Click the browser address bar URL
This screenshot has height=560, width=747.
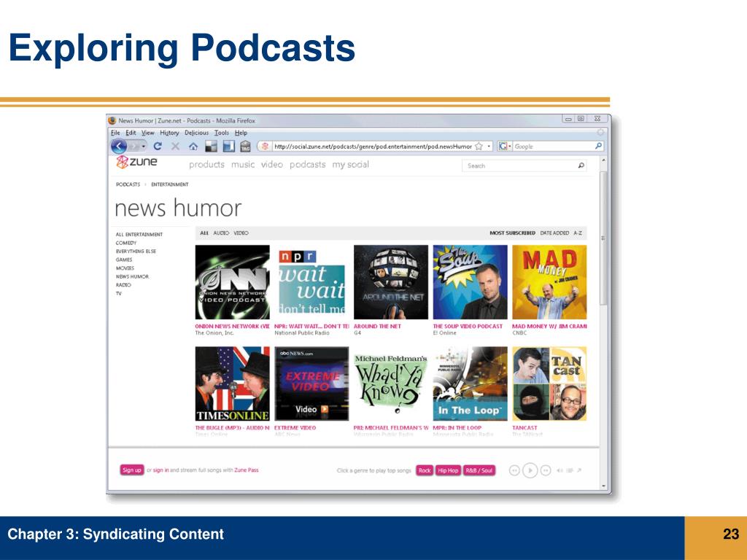coord(373,146)
